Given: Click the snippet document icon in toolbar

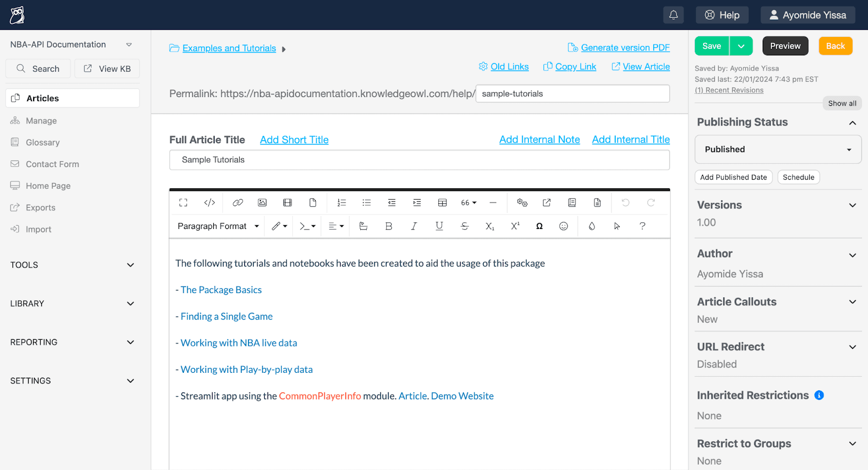Looking at the screenshot, I should click(x=597, y=202).
